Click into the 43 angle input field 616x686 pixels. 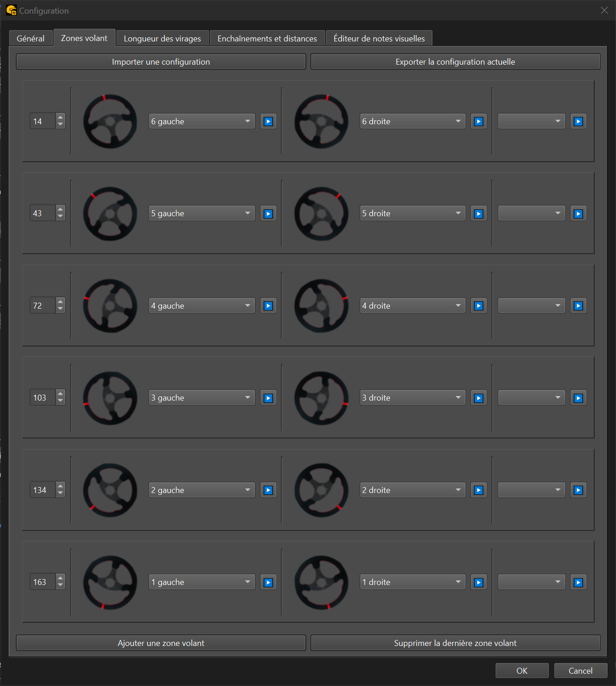pos(43,213)
